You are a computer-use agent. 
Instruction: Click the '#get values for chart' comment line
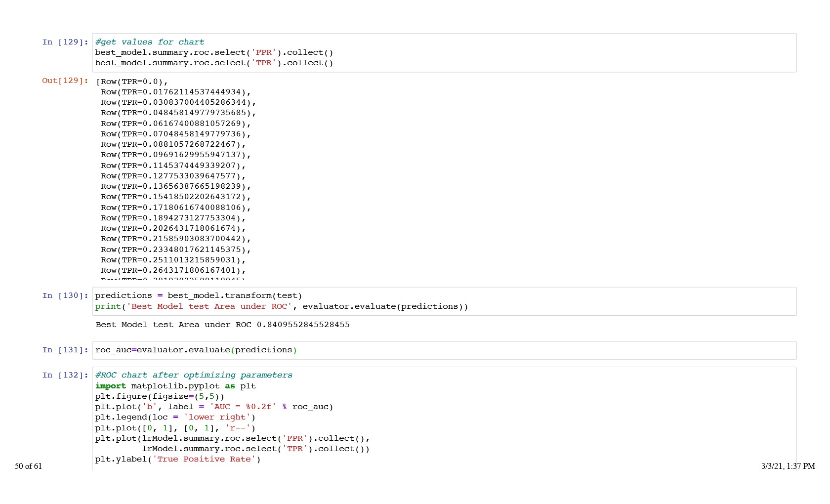tap(149, 42)
